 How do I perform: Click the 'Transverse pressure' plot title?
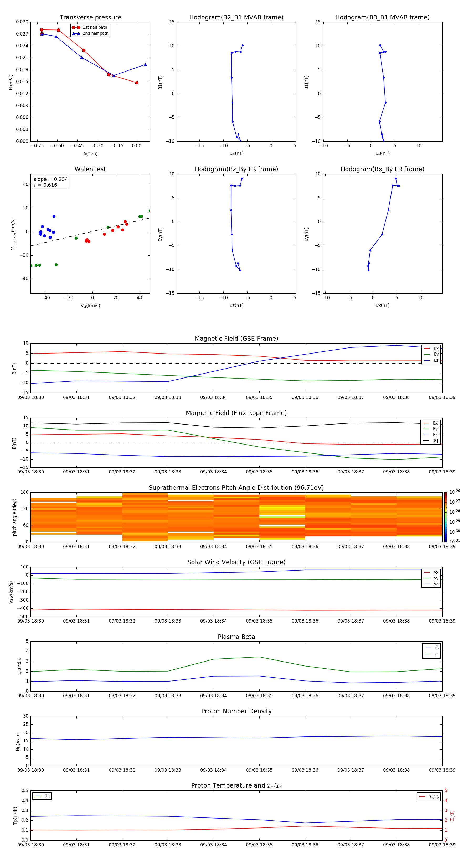[x=90, y=18]
